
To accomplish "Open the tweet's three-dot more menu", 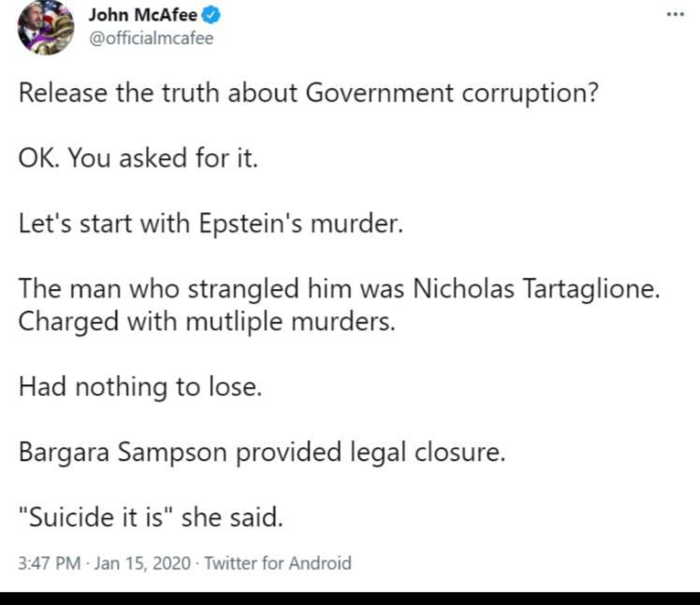I will click(675, 14).
